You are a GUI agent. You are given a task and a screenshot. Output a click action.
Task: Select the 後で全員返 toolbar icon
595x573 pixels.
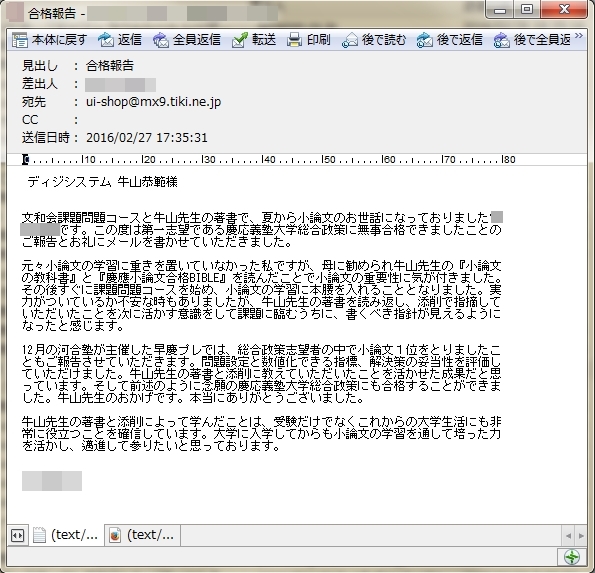pos(501,40)
